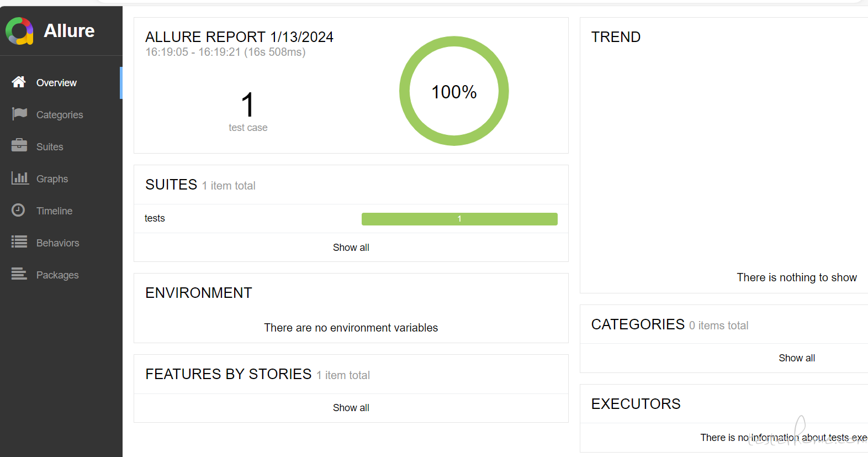Click the Timeline clock icon
Image resolution: width=868 pixels, height=457 pixels.
point(18,210)
